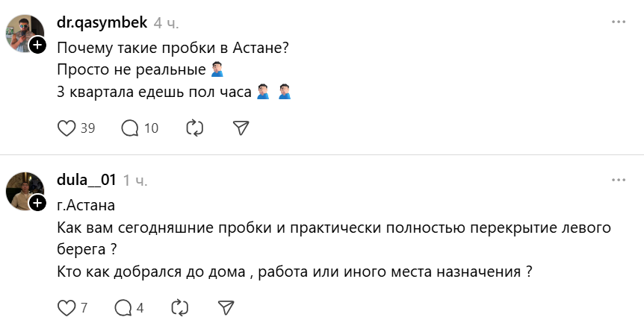Like the dr.qasymbek post
This screenshot has height=323, width=644.
(x=67, y=128)
